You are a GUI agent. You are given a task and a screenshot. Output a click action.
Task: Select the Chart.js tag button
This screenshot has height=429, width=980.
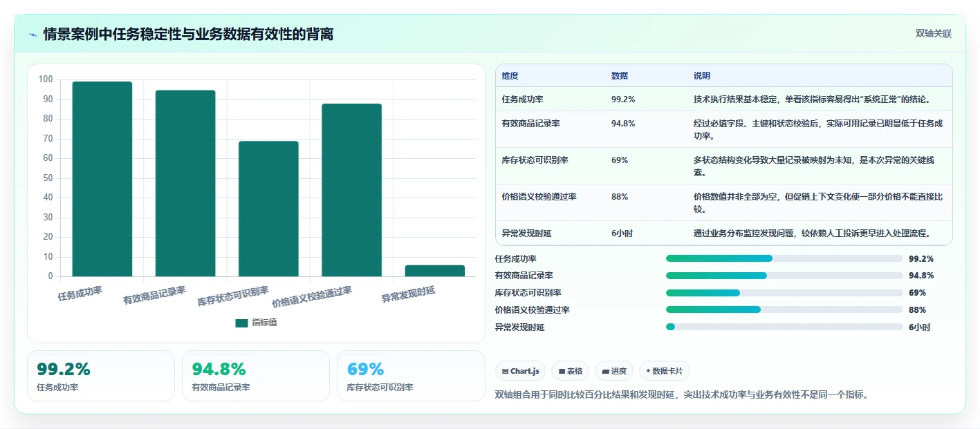520,371
